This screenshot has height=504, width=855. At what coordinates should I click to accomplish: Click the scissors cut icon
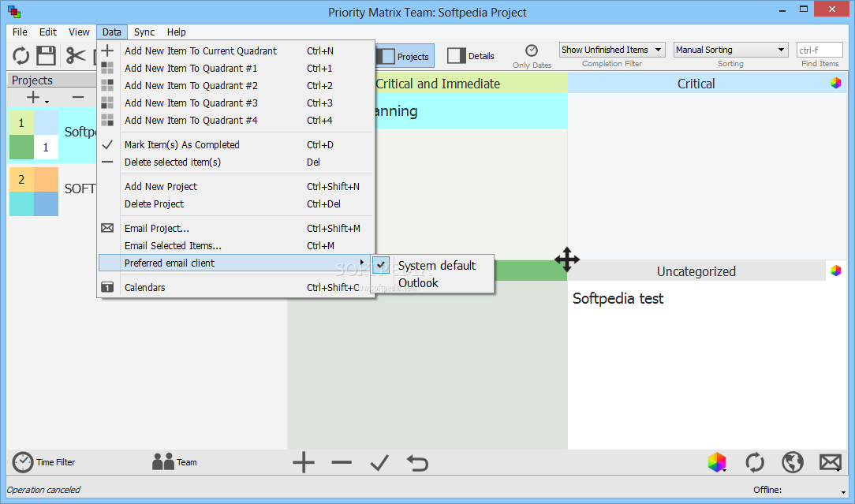click(76, 56)
